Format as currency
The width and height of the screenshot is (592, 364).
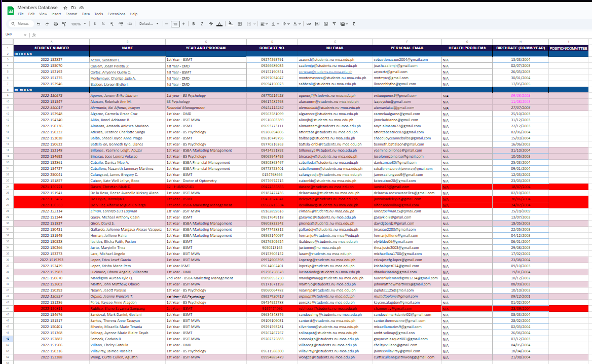[x=95, y=24]
